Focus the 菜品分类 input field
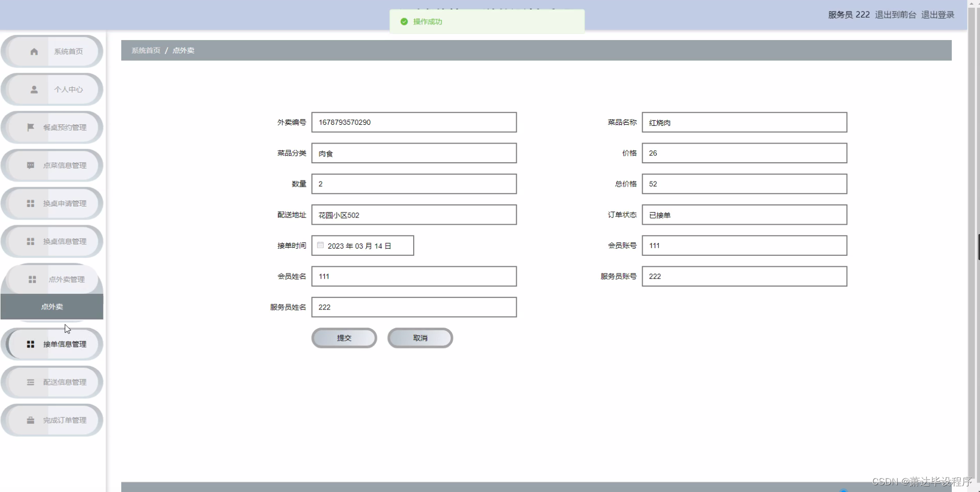980x492 pixels. [x=414, y=153]
